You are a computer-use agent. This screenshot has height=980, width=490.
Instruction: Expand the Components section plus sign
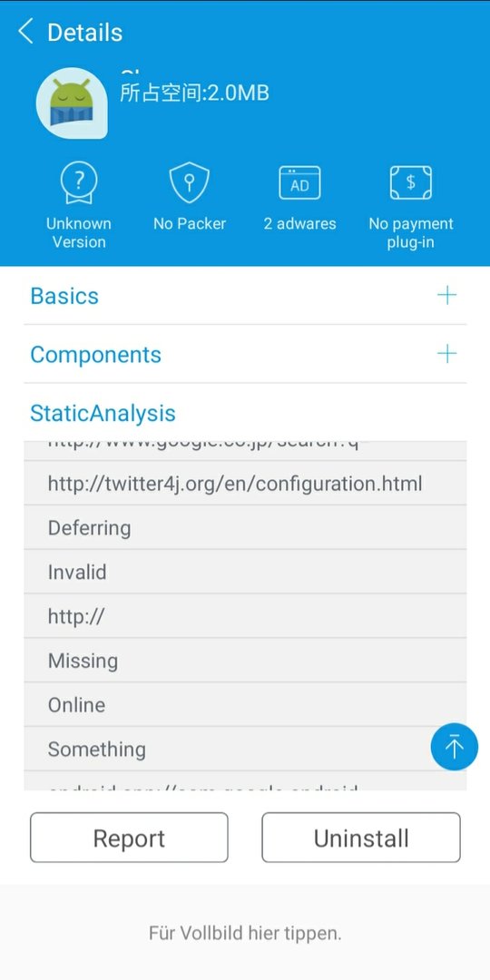point(446,354)
